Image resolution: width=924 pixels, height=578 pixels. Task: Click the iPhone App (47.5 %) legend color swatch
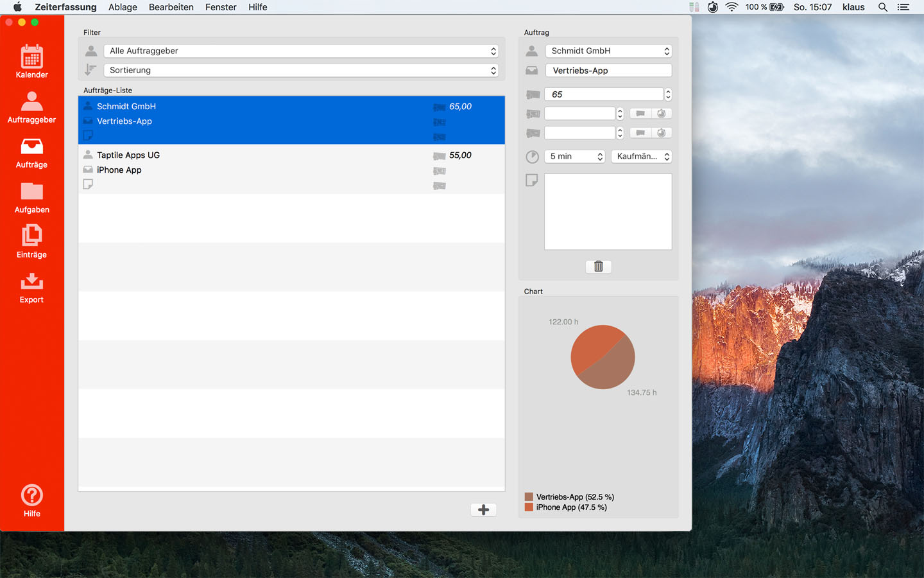(x=529, y=507)
